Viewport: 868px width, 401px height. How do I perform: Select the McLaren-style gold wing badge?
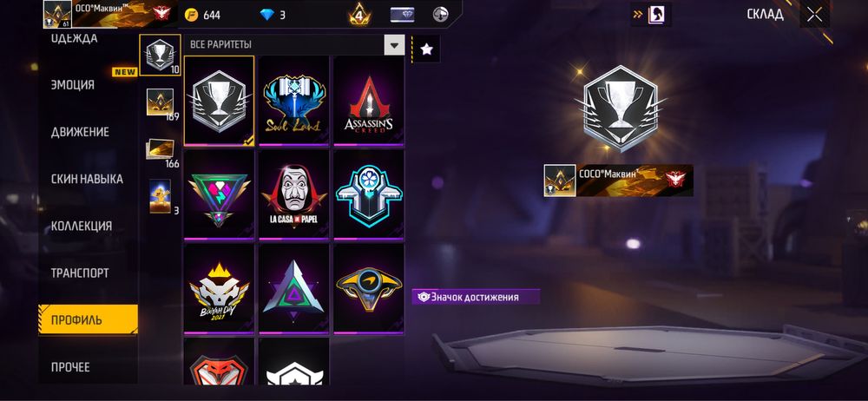369,289
